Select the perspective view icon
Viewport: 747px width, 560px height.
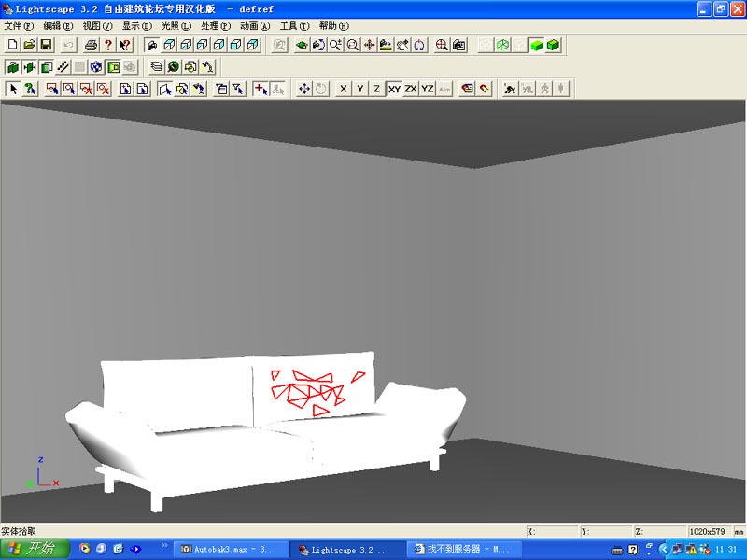152,45
